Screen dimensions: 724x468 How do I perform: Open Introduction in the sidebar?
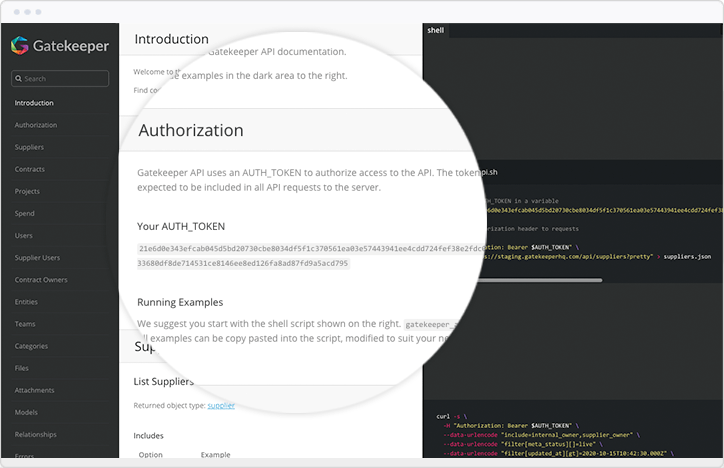click(34, 103)
